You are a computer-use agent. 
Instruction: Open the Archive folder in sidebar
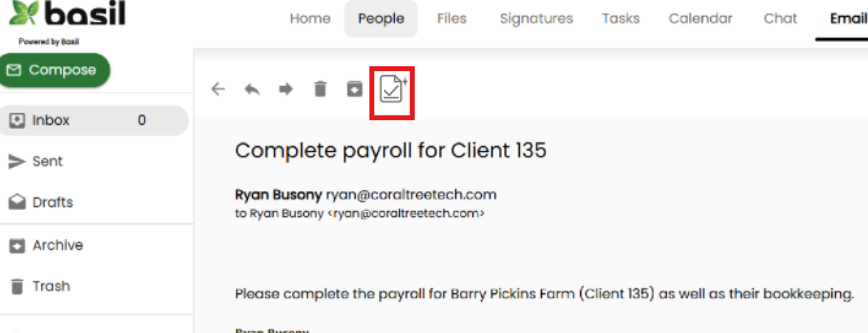pos(57,245)
